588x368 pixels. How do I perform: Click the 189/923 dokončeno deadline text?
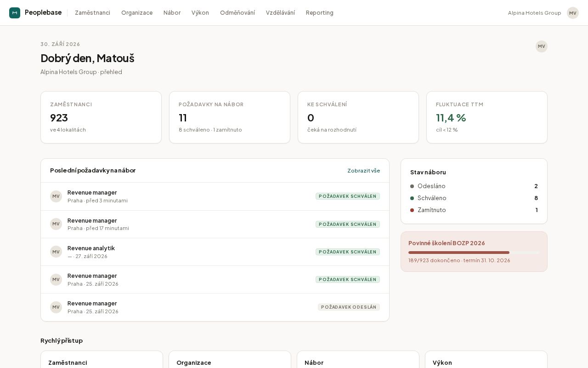coord(459,260)
